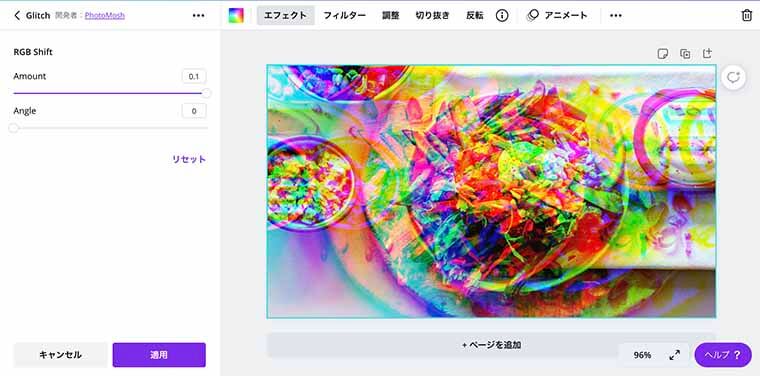
Task: Open the Glitch panel more options menu
Action: 198,16
